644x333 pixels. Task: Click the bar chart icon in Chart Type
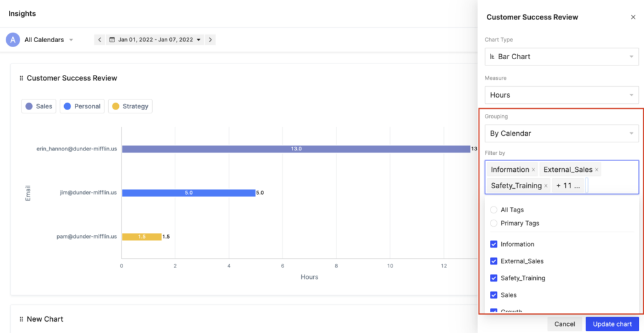click(492, 57)
